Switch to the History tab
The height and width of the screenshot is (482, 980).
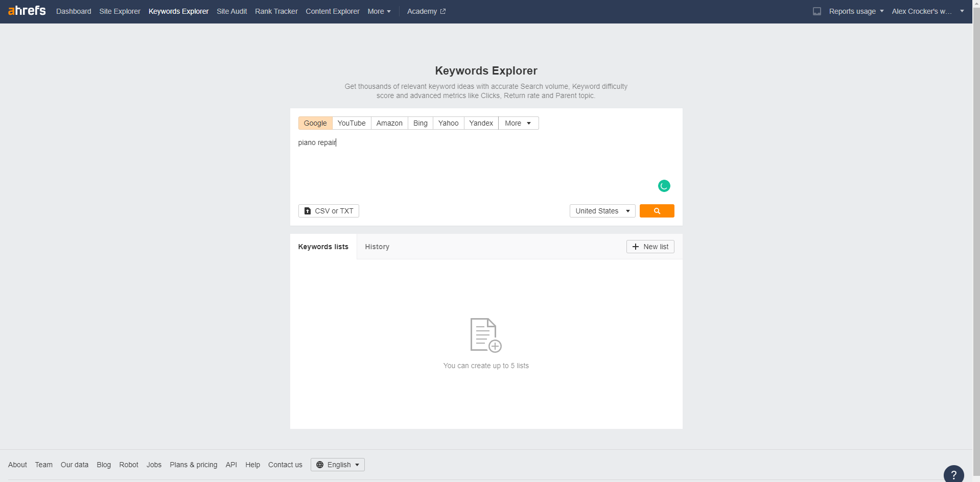coord(377,247)
